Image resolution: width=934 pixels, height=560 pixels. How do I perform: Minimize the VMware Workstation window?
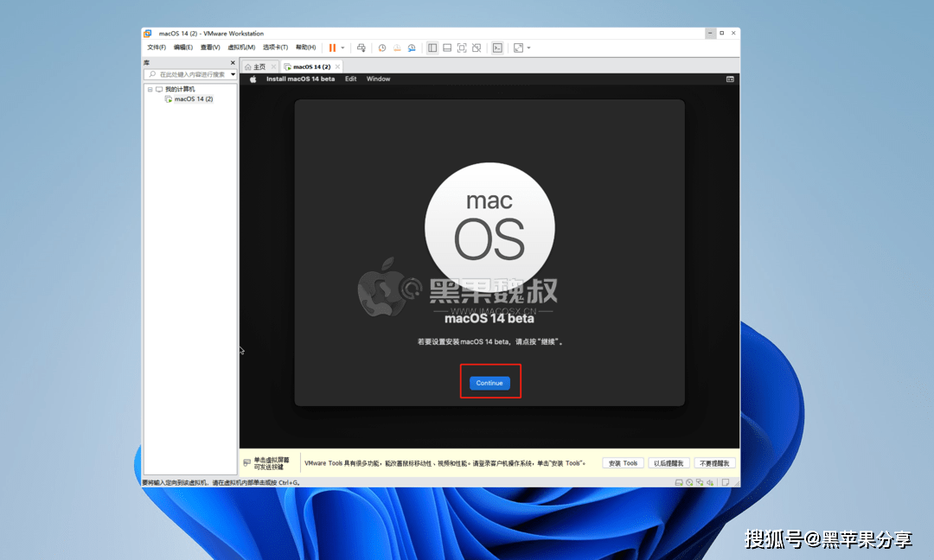tap(710, 34)
